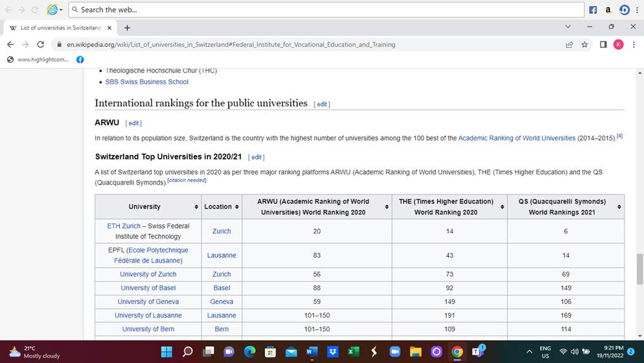Open Dropbox from taskbar

click(332, 352)
